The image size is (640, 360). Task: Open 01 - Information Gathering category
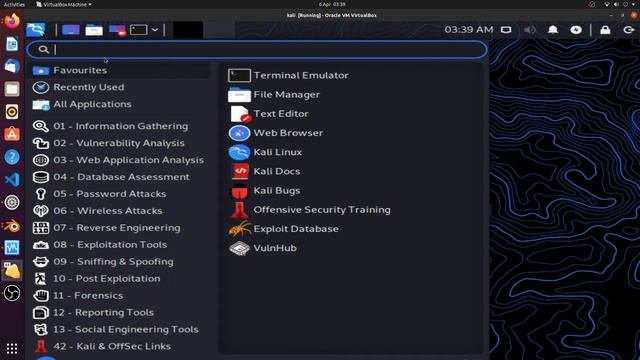120,126
